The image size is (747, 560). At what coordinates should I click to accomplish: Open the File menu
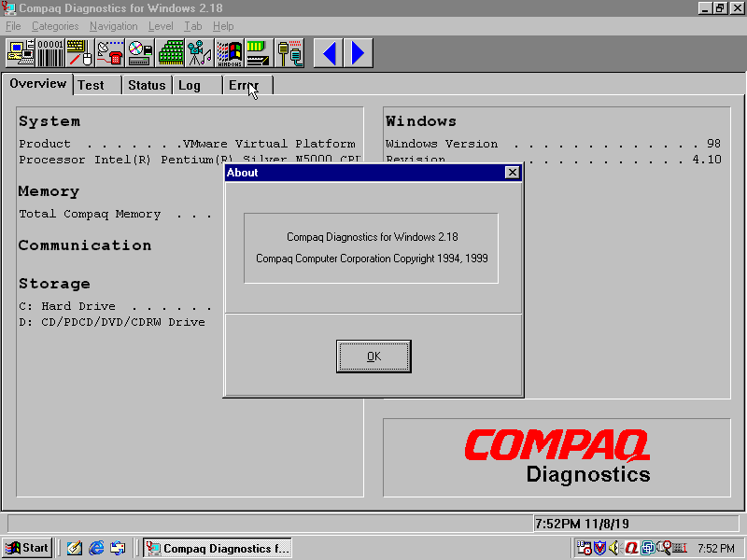(13, 26)
